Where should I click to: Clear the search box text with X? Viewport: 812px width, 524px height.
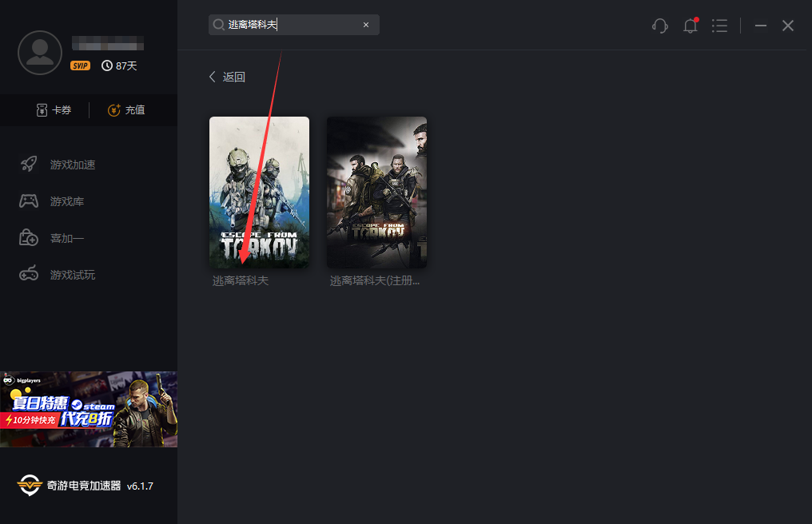tap(366, 25)
